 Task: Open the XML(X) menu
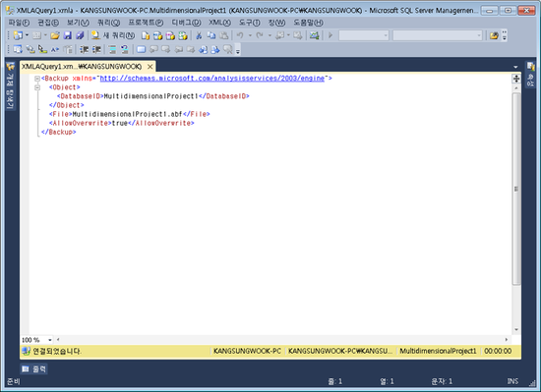(219, 23)
